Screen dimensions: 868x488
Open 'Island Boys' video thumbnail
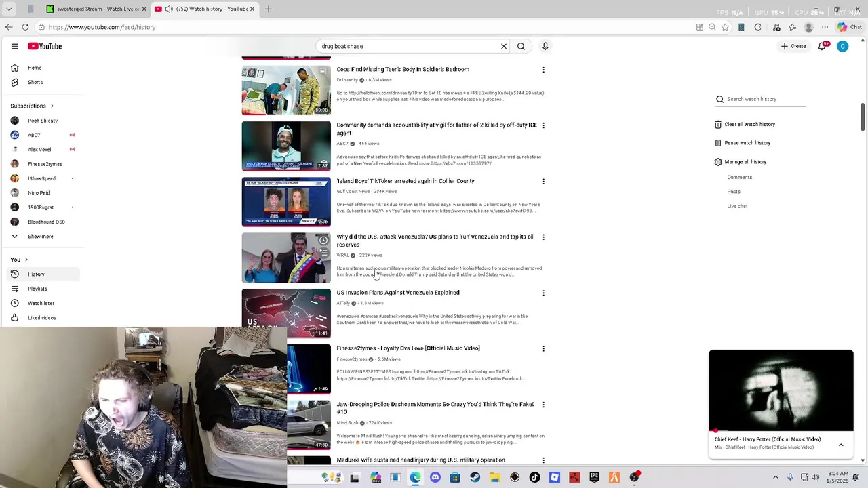click(286, 202)
